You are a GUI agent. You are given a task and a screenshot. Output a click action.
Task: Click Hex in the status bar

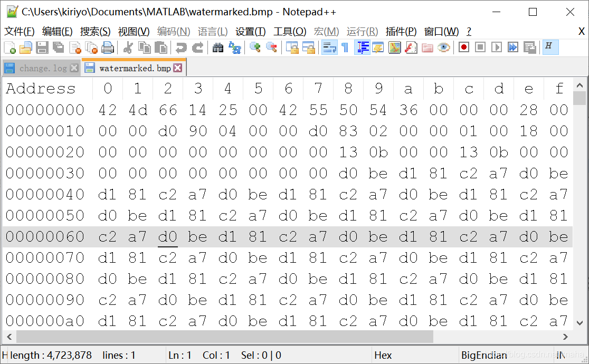tap(383, 356)
